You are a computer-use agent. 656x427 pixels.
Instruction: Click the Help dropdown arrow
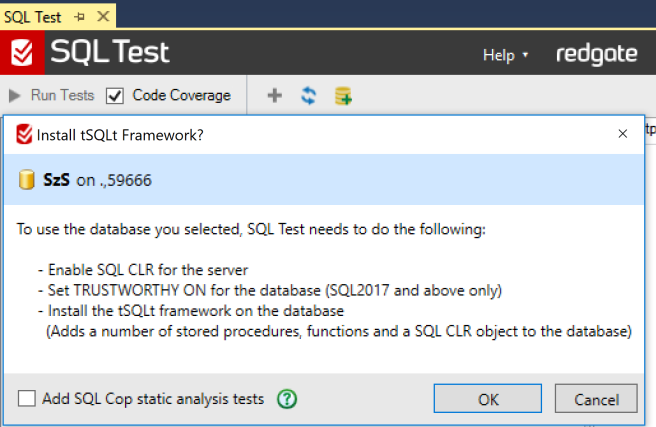[x=526, y=55]
